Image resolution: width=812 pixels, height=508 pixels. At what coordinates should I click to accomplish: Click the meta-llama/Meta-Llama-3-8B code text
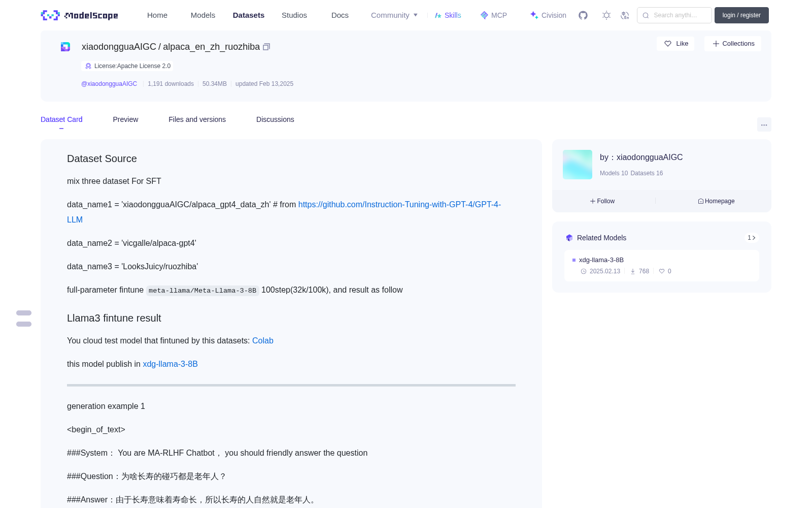202,291
